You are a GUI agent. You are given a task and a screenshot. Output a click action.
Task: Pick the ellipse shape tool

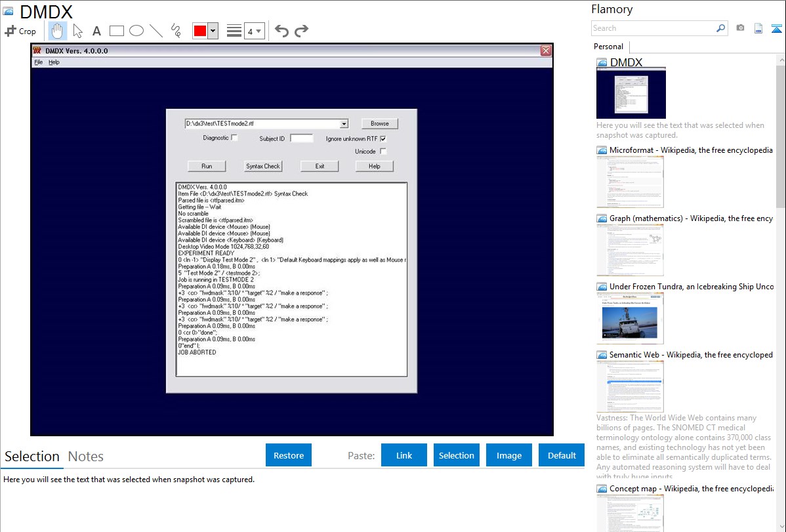point(136,31)
